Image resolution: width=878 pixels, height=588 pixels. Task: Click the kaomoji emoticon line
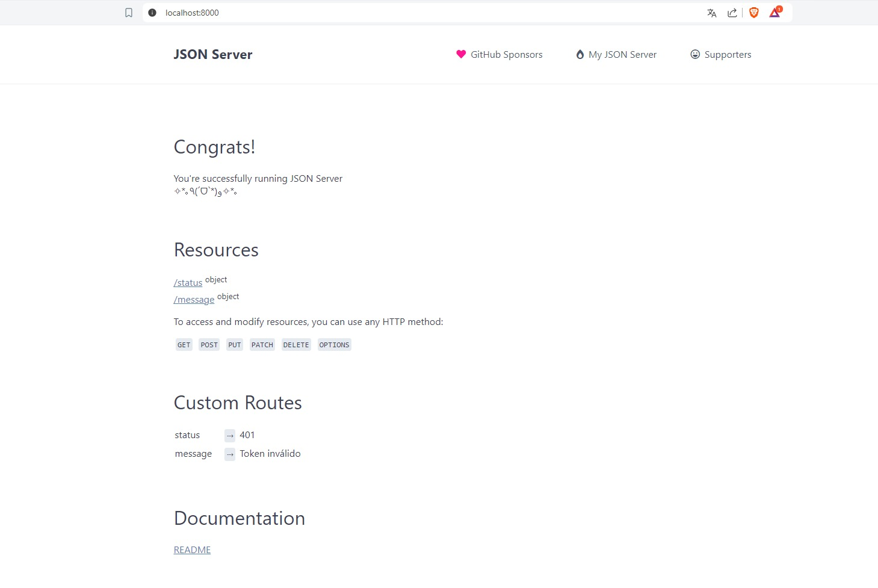tap(205, 192)
